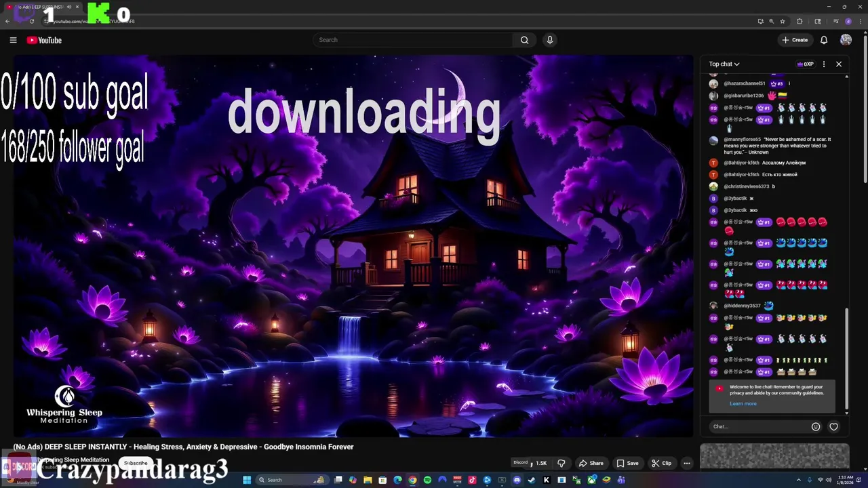Subscribe to Whispering Sleep Meditation
The height and width of the screenshot is (488, 868).
tap(135, 463)
